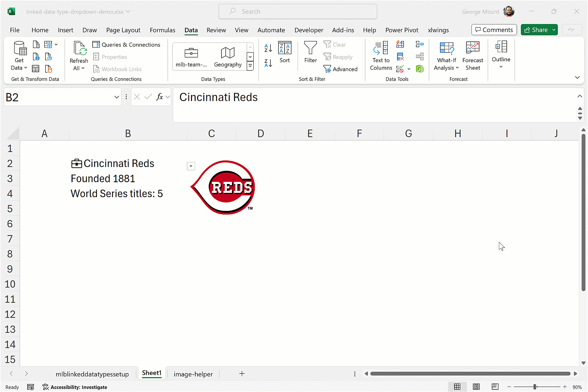Click Refresh All icon

pyautogui.click(x=79, y=49)
